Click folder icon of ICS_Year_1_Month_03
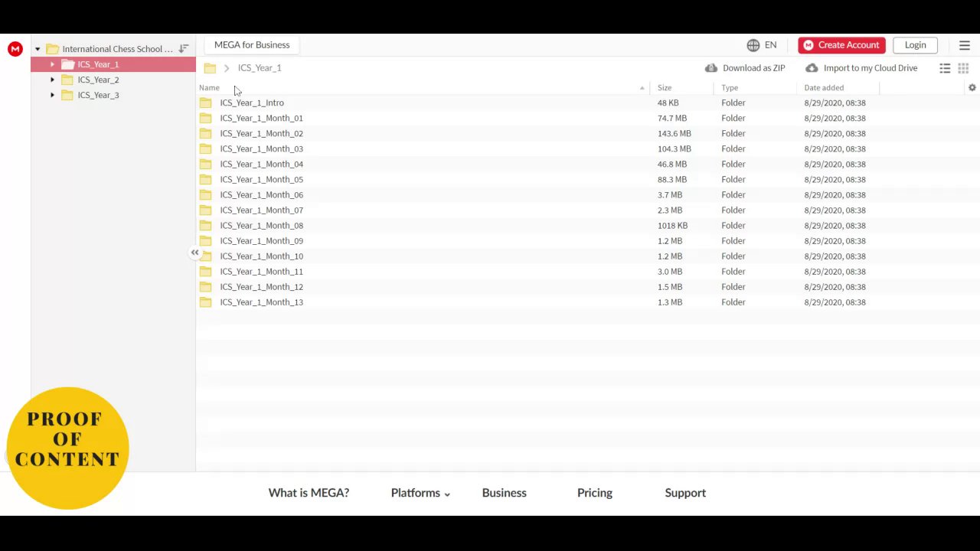980x551 pixels. tap(205, 148)
